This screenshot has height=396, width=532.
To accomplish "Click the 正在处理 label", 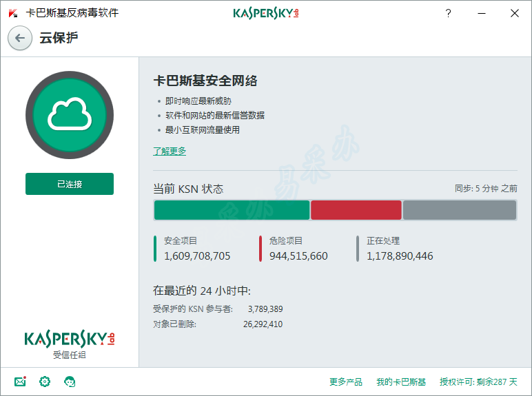I will pos(383,241).
